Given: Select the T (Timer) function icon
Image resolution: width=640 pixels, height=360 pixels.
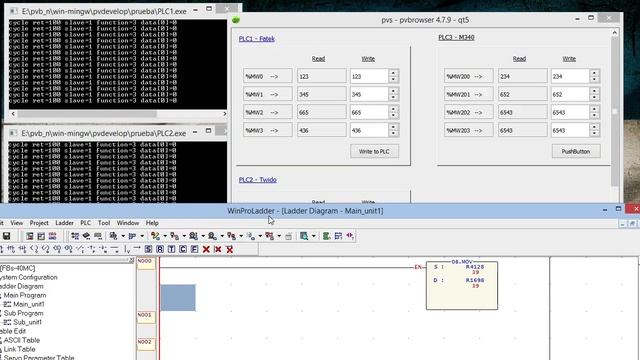Looking at the screenshot, I should click(171, 249).
